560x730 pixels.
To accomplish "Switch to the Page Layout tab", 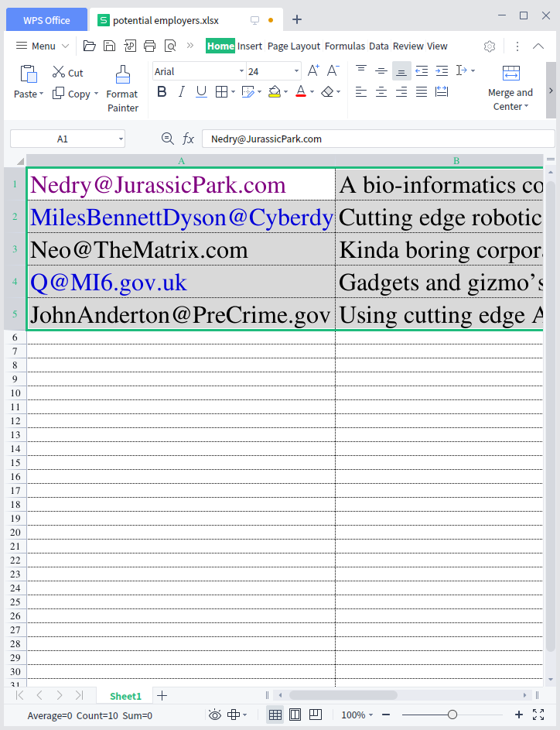I will 293,46.
